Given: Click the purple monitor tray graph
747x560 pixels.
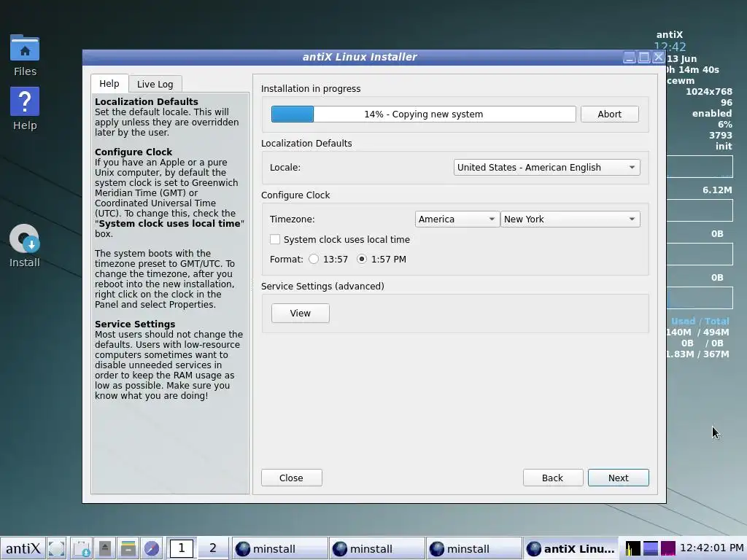Looking at the screenshot, I should [x=668, y=548].
